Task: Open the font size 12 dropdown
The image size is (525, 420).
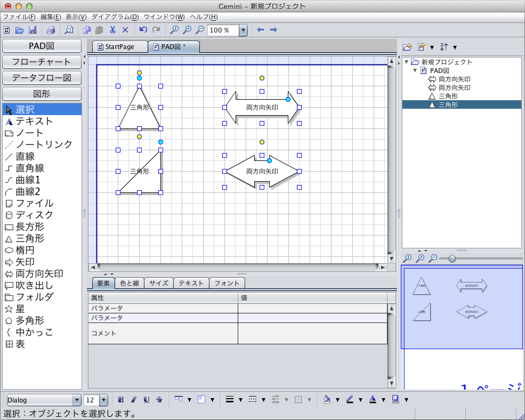Action: click(x=104, y=400)
